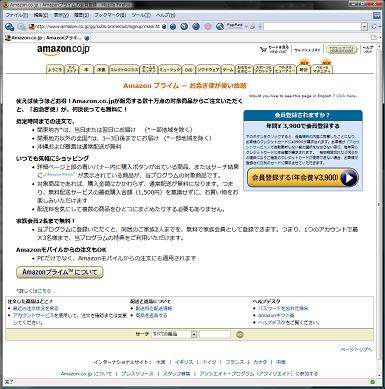
Task: Open the 表示(V) menu
Action: coord(61,15)
